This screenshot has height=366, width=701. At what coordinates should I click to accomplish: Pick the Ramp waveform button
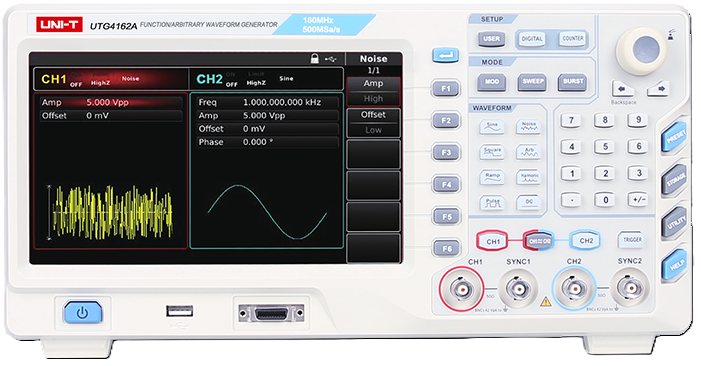(x=492, y=177)
